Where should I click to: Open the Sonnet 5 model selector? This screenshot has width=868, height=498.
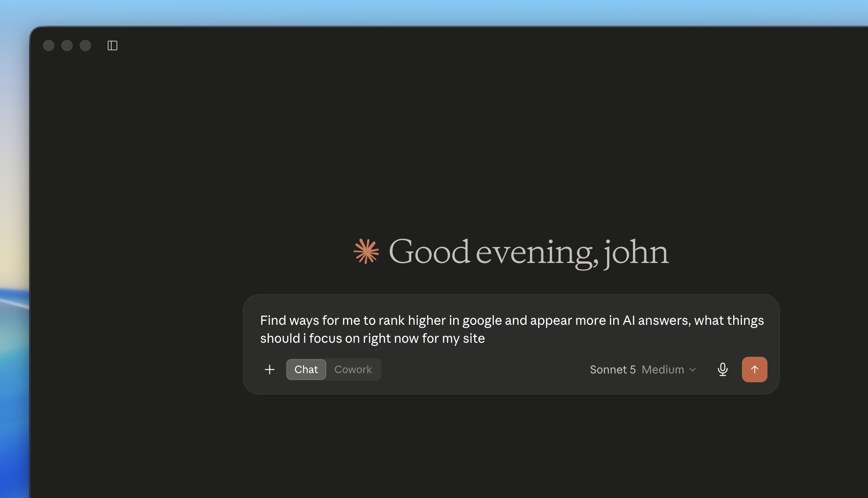pyautogui.click(x=613, y=370)
